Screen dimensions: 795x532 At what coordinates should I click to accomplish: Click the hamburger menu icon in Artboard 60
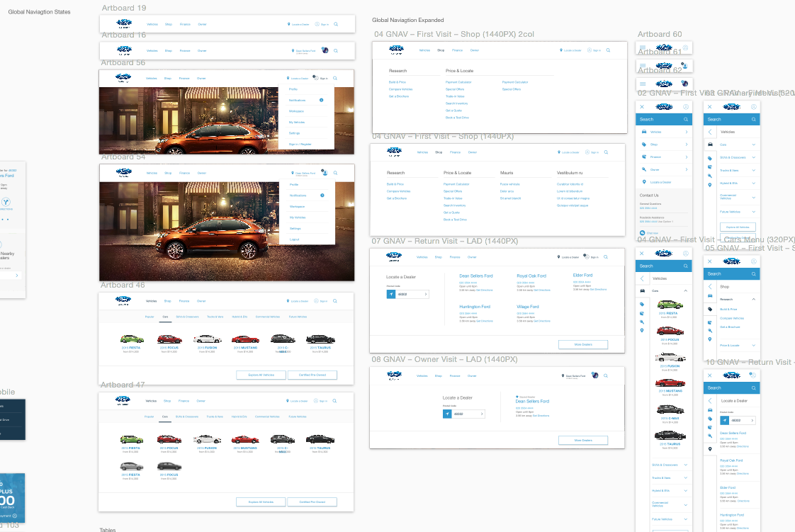coord(643,47)
